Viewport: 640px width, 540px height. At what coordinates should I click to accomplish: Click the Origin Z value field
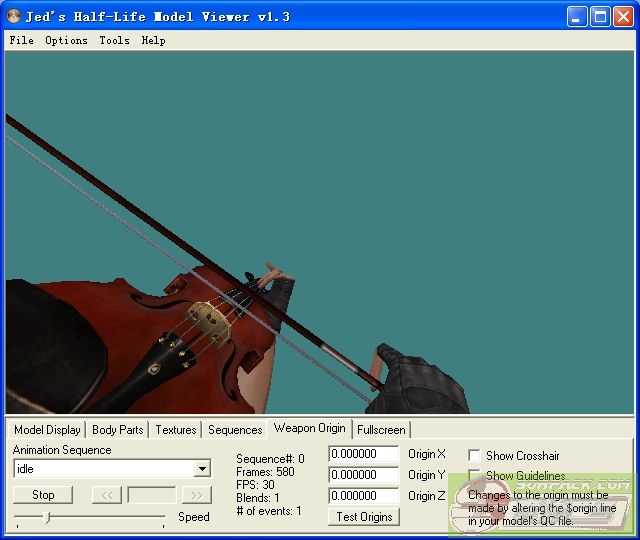point(363,496)
